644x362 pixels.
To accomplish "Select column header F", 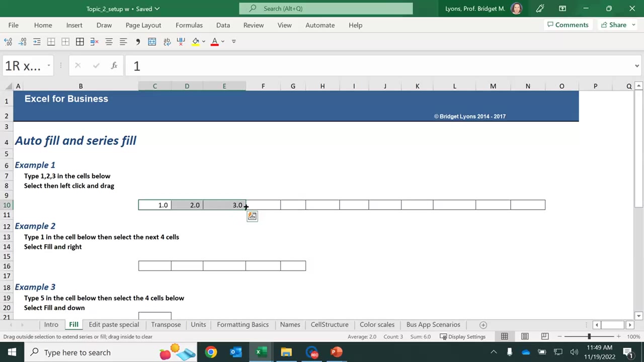I will pyautogui.click(x=263, y=86).
